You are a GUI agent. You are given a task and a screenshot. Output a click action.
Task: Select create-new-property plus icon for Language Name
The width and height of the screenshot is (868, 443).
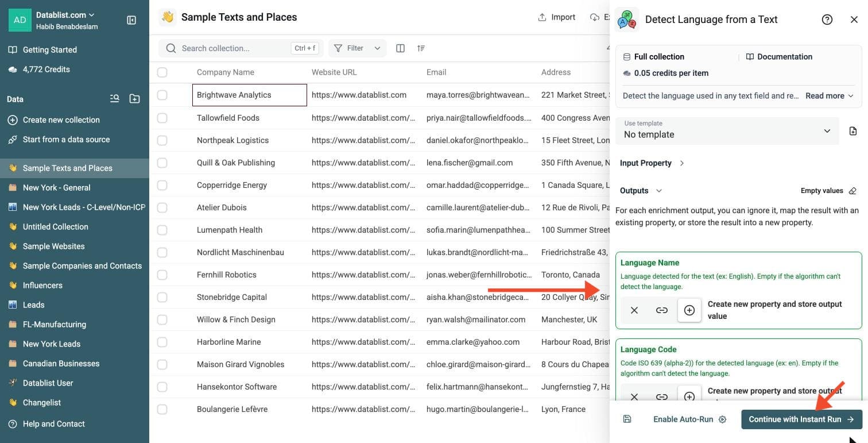click(689, 310)
